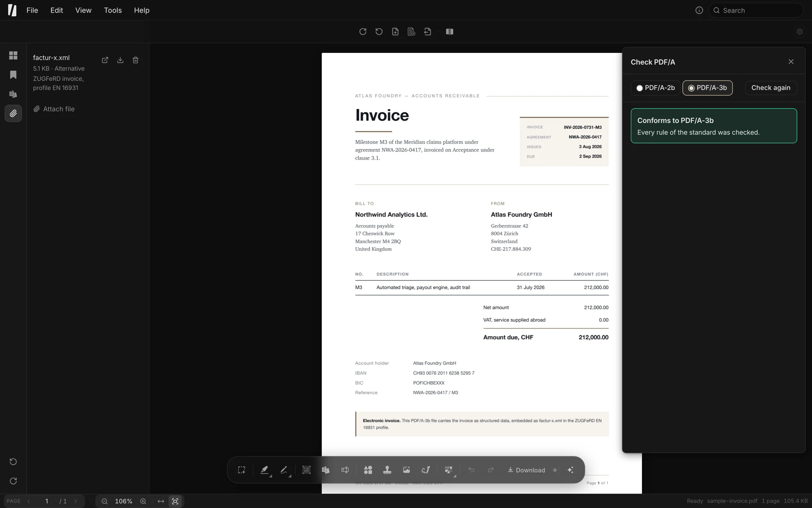
Task: Download the factur-x.xml attachment
Action: point(120,60)
